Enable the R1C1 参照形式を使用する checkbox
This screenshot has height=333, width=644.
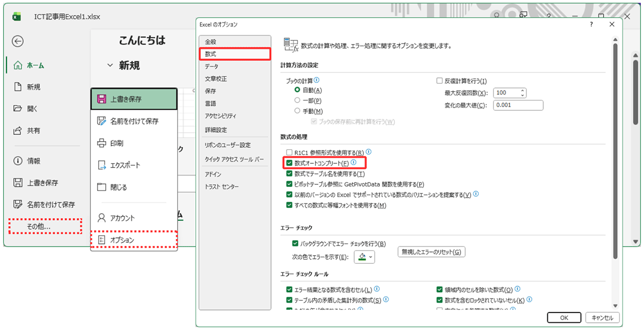290,153
